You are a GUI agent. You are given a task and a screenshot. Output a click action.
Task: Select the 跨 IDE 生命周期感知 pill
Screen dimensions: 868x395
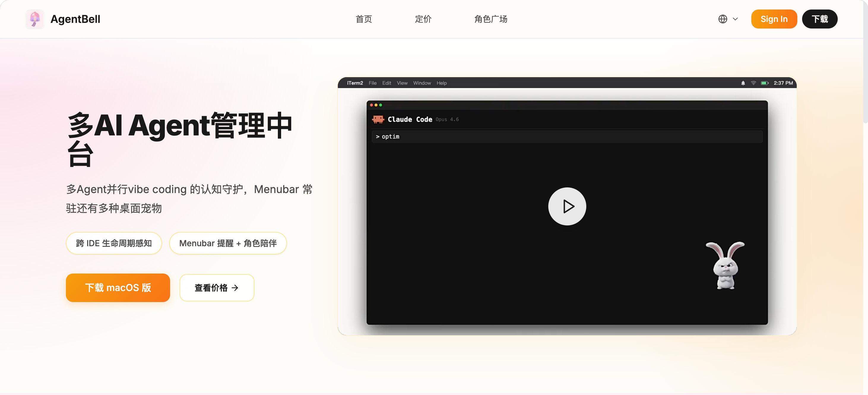coord(114,243)
